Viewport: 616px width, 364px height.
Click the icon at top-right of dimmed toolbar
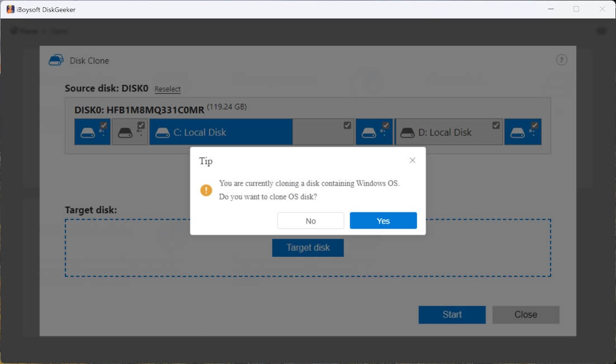601,31
